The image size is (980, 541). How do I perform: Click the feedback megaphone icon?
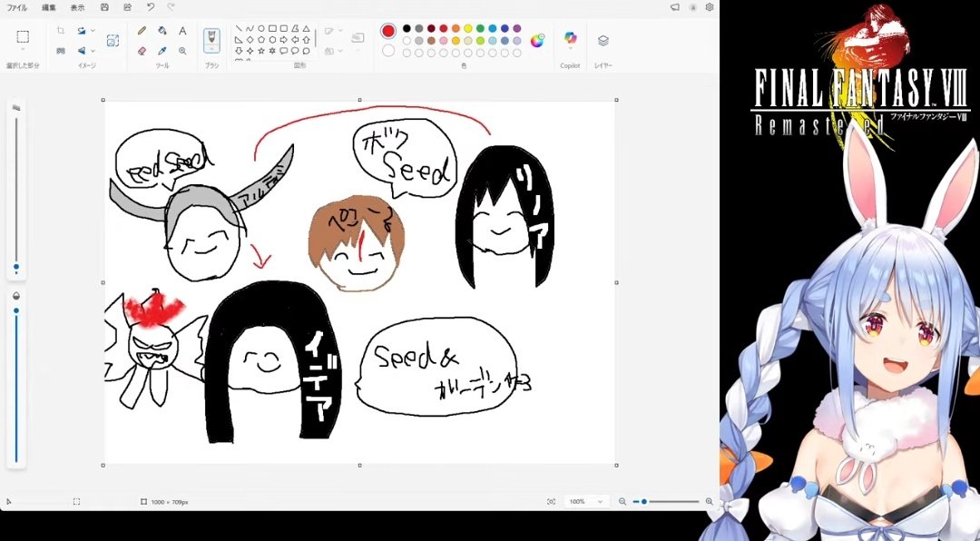(674, 7)
